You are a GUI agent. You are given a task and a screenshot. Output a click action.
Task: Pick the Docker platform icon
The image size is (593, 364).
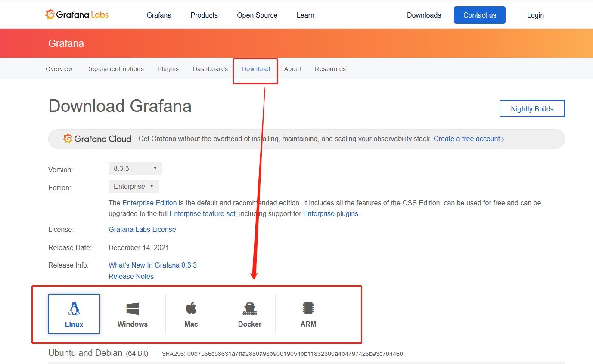[x=249, y=314]
